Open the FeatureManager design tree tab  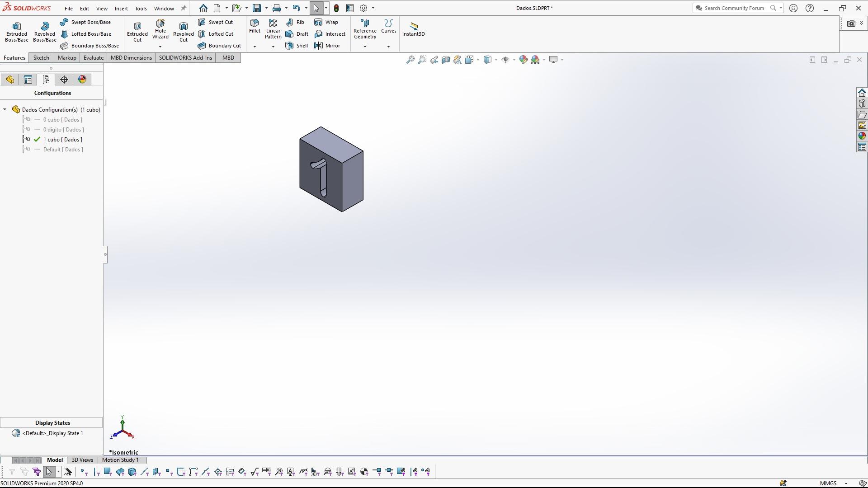tap(10, 80)
